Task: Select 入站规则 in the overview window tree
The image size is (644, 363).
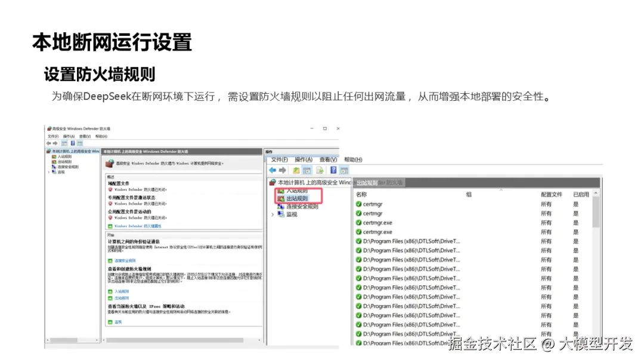Action: pos(61,156)
